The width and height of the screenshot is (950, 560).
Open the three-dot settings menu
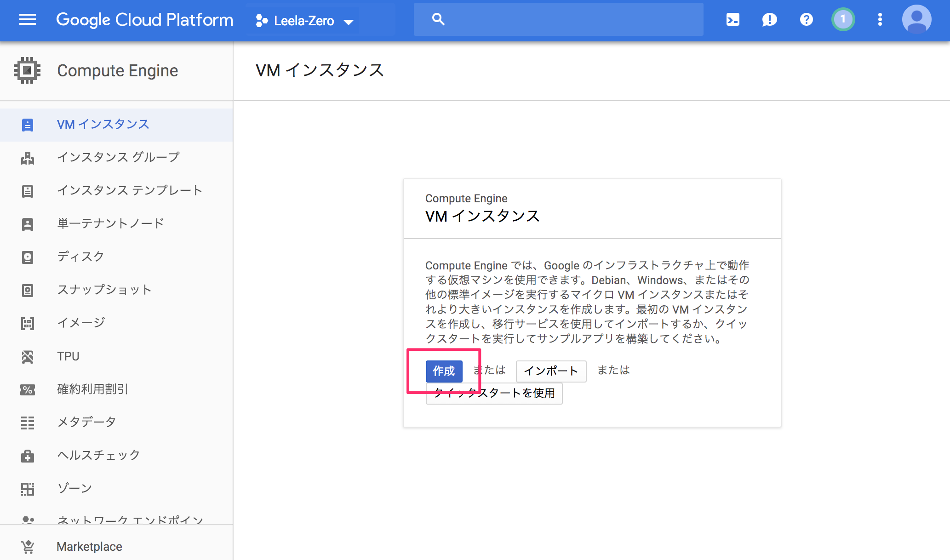[x=880, y=20]
